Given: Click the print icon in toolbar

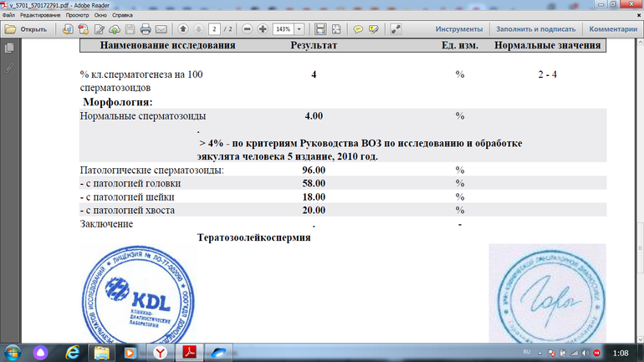Looking at the screenshot, I should 145,29.
